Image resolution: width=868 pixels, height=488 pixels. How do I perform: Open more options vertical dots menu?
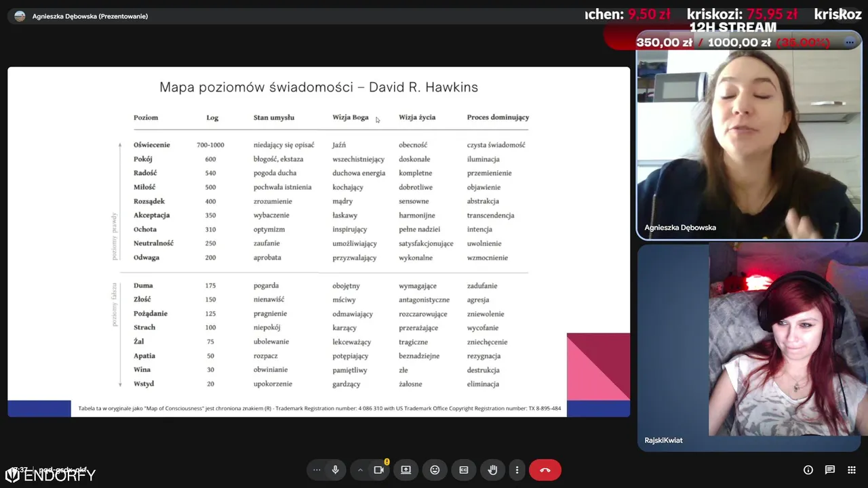click(517, 470)
